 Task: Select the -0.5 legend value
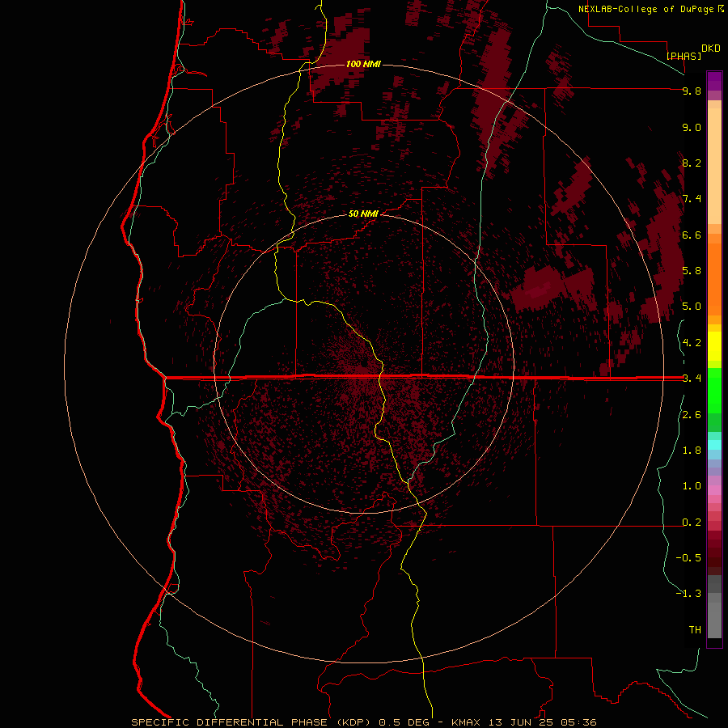[x=688, y=558]
